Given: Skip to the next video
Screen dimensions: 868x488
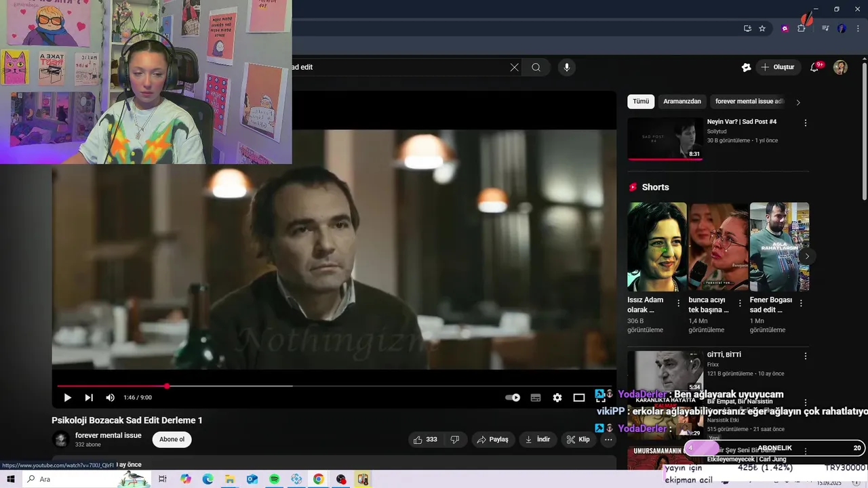Looking at the screenshot, I should point(89,398).
